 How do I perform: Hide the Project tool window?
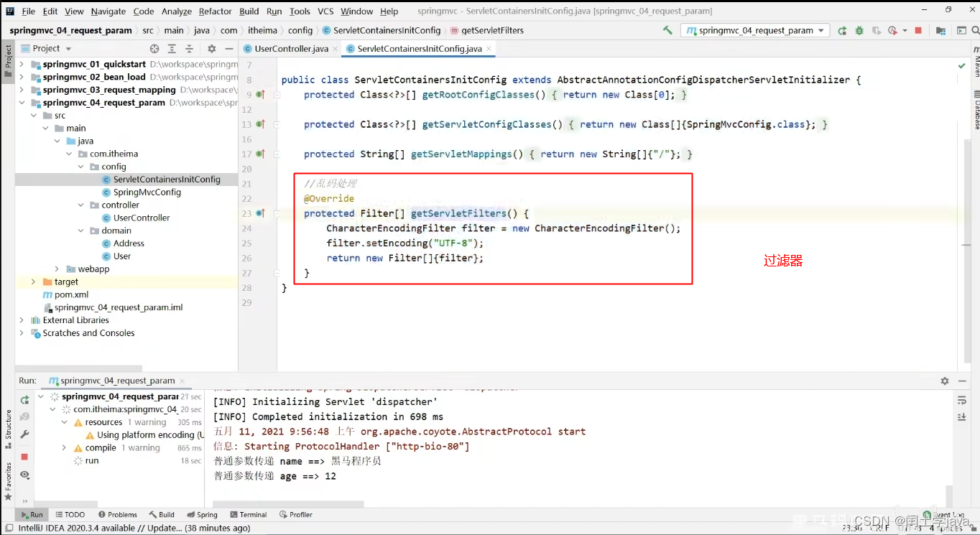(229, 48)
